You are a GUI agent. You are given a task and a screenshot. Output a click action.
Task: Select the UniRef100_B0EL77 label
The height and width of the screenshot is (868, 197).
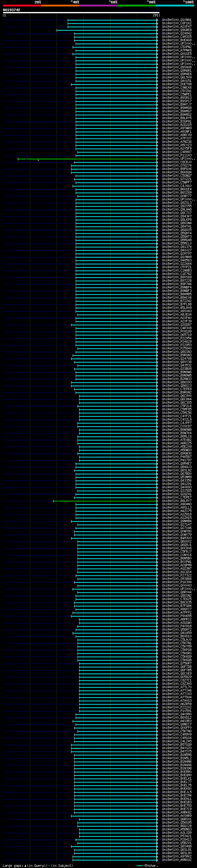[x=176, y=782]
